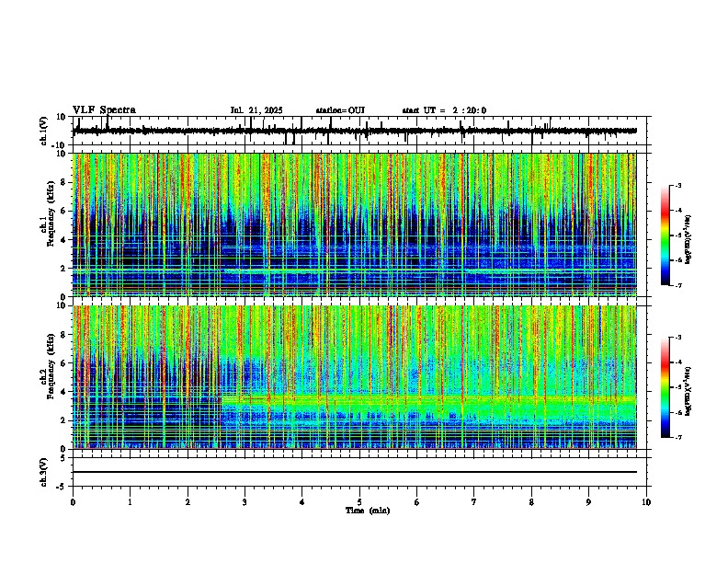
Task: Click the ch.2 frequency spectrogram panel
Action: tap(355, 377)
